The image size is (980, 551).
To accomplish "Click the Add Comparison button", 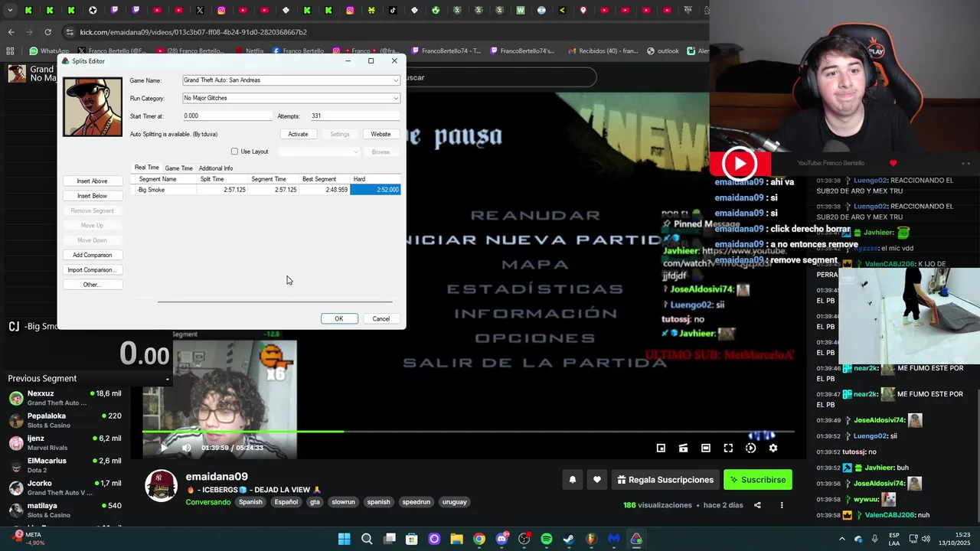I will coord(92,255).
